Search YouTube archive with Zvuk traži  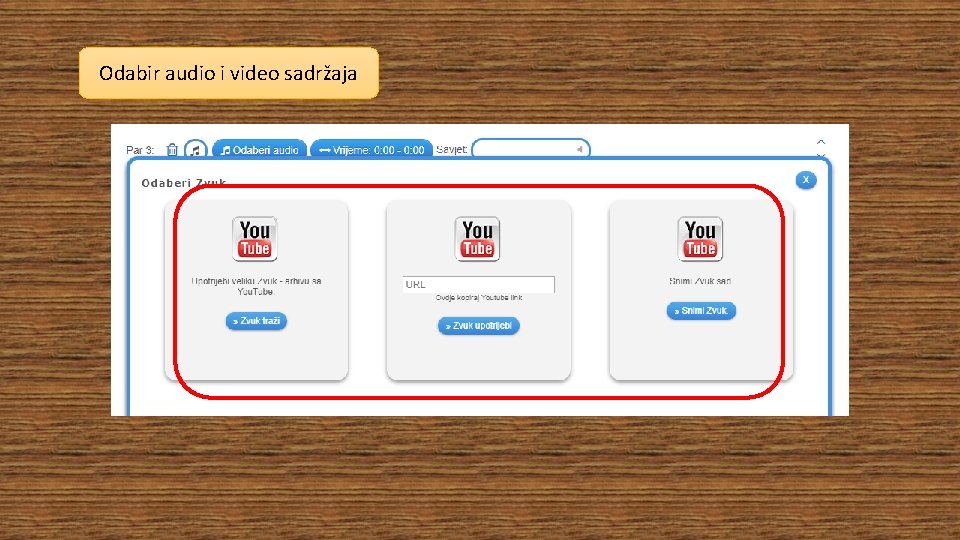pyautogui.click(x=256, y=321)
